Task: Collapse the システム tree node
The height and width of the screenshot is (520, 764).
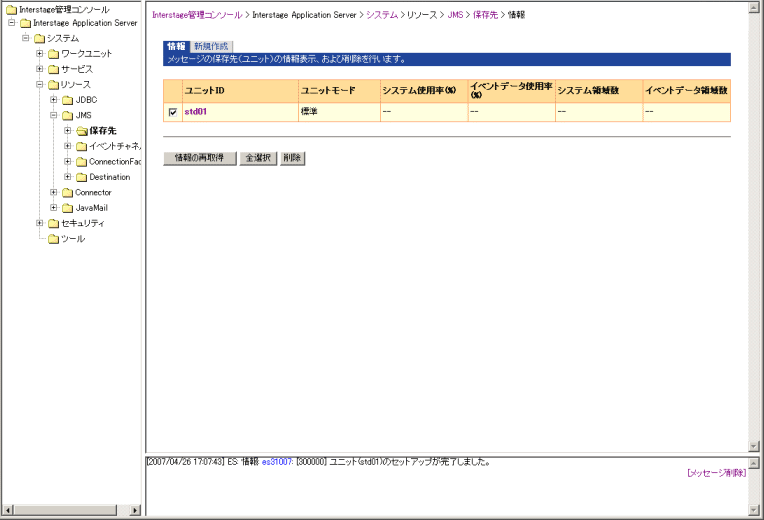Action: click(26, 38)
